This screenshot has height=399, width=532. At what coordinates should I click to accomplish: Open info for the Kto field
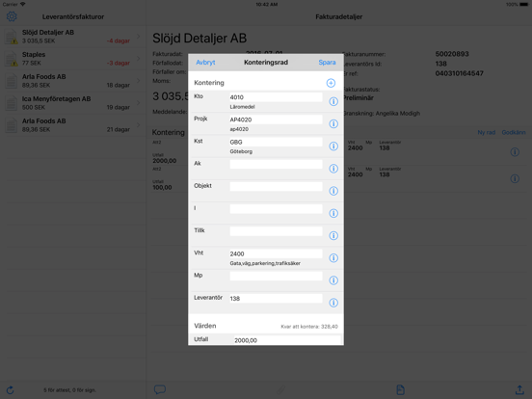pos(333,101)
